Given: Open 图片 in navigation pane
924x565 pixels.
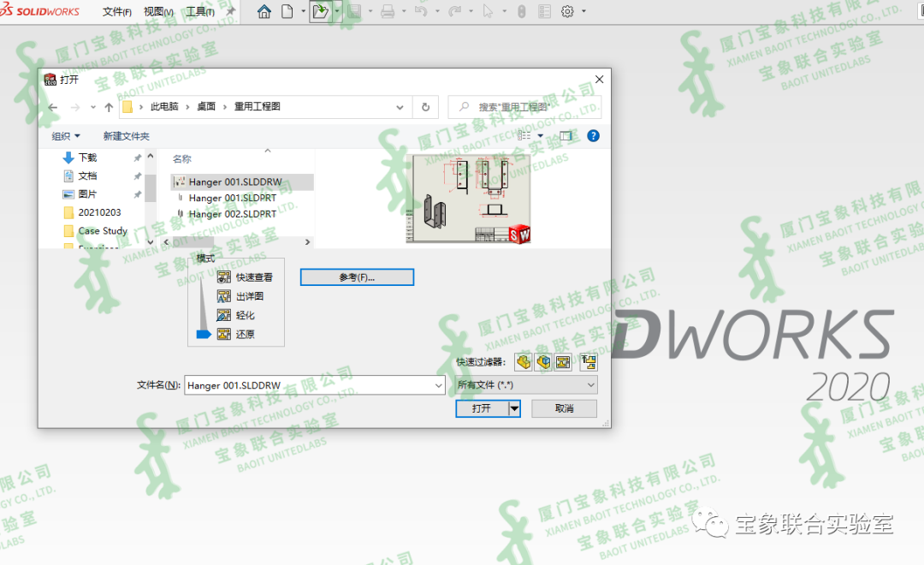Looking at the screenshot, I should [87, 194].
